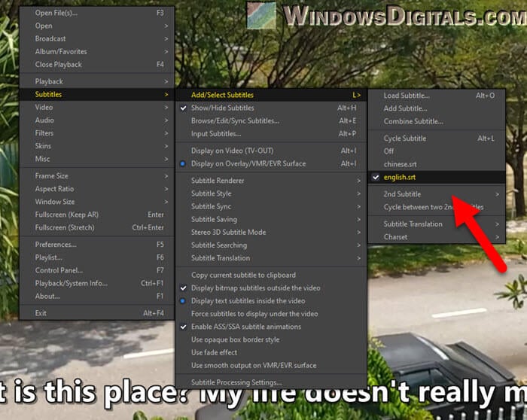The width and height of the screenshot is (527, 420).
Task: Open the Aspect Ratio submenu
Action: tap(97, 189)
